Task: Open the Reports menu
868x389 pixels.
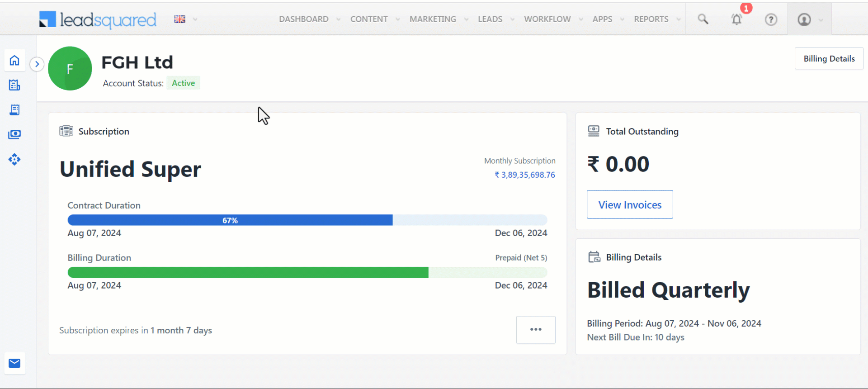Action: (651, 19)
